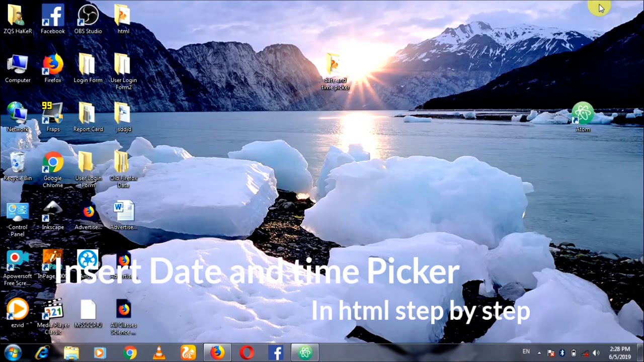Select the Login Form folder

click(x=88, y=68)
